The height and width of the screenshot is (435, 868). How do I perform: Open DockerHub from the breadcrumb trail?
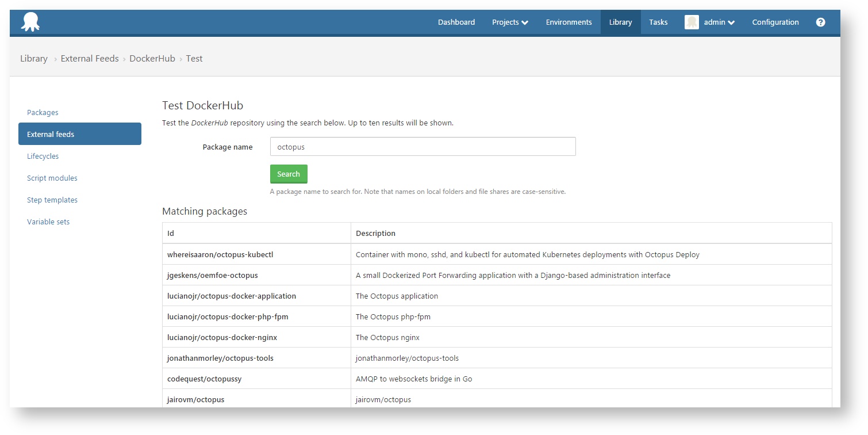[152, 58]
